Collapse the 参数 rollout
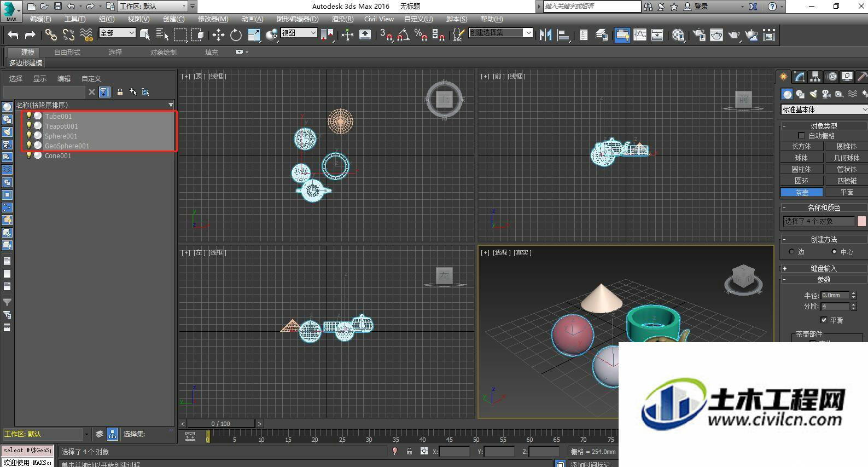 point(824,279)
